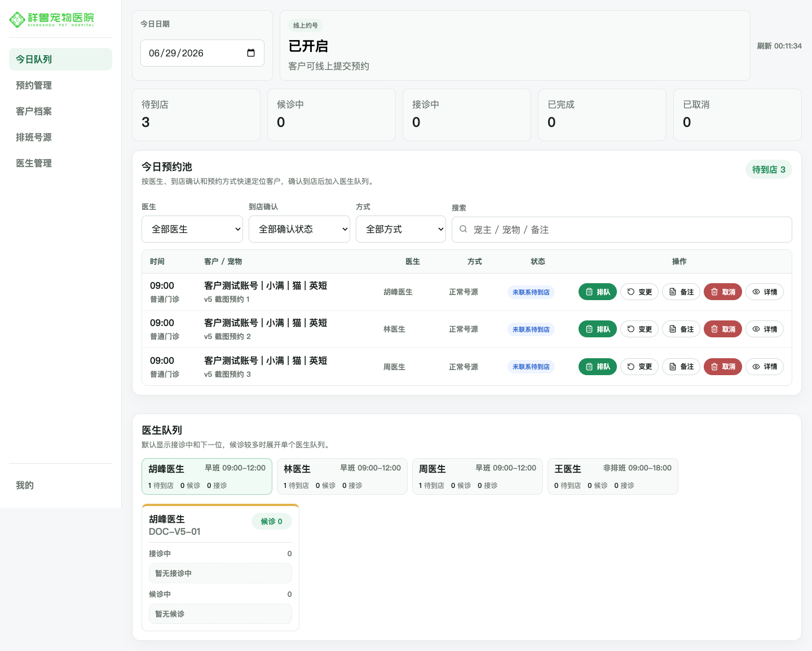Click 未联系待到店 status in 林医生 row
The height and width of the screenshot is (651, 812).
pos(531,329)
